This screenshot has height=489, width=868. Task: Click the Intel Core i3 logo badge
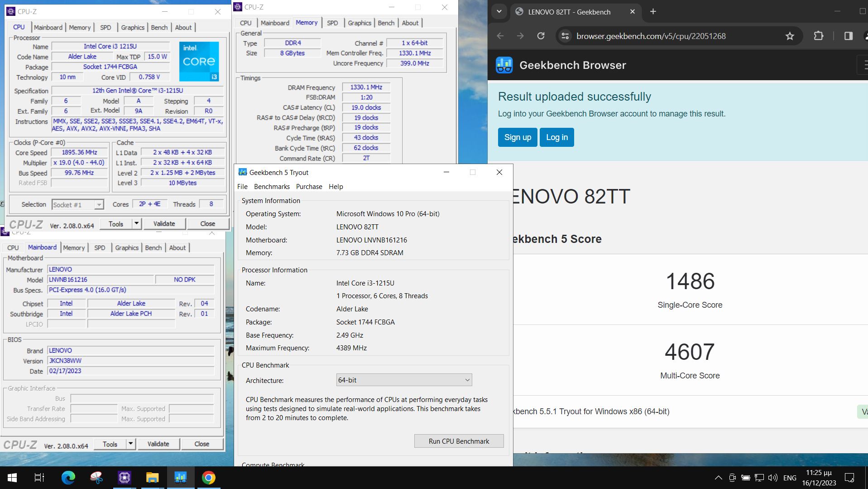point(199,62)
